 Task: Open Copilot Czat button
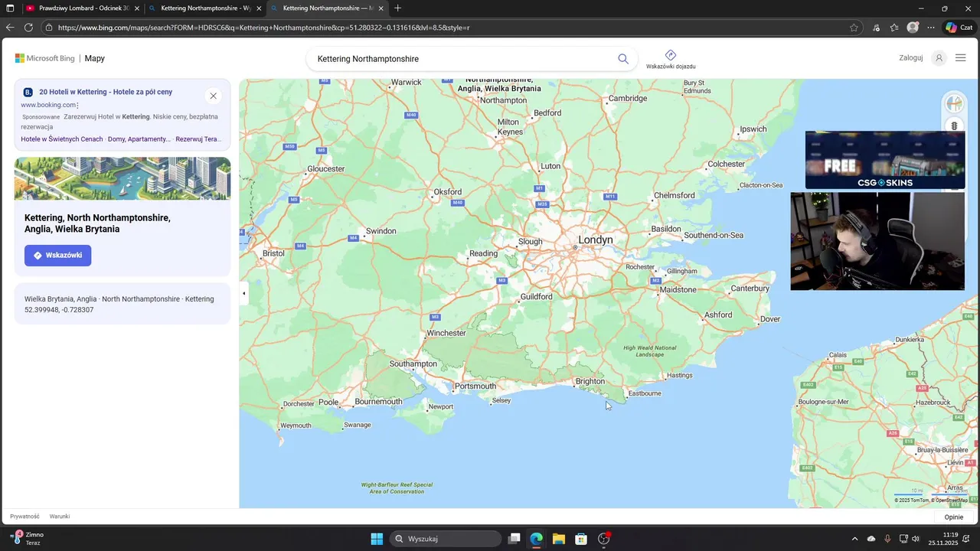pyautogui.click(x=959, y=28)
